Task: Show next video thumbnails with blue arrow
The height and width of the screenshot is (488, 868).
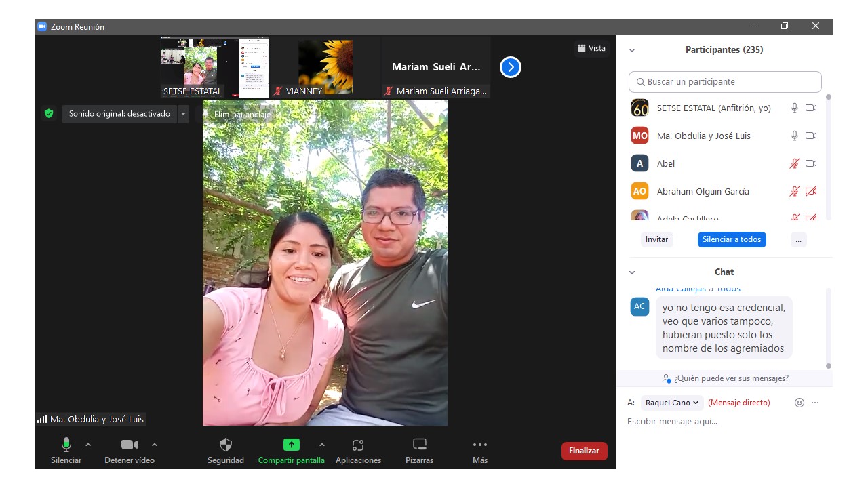Action: point(510,67)
